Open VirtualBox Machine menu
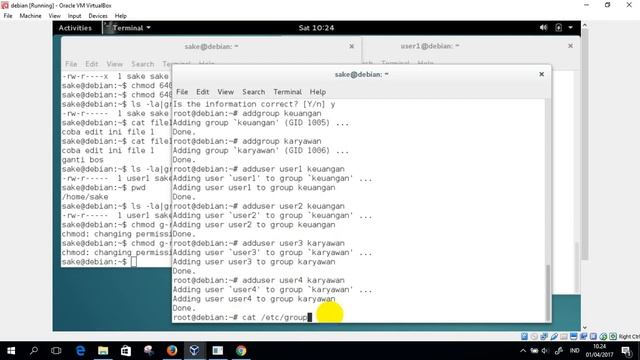Image resolution: width=640 pixels, height=360 pixels. click(31, 16)
